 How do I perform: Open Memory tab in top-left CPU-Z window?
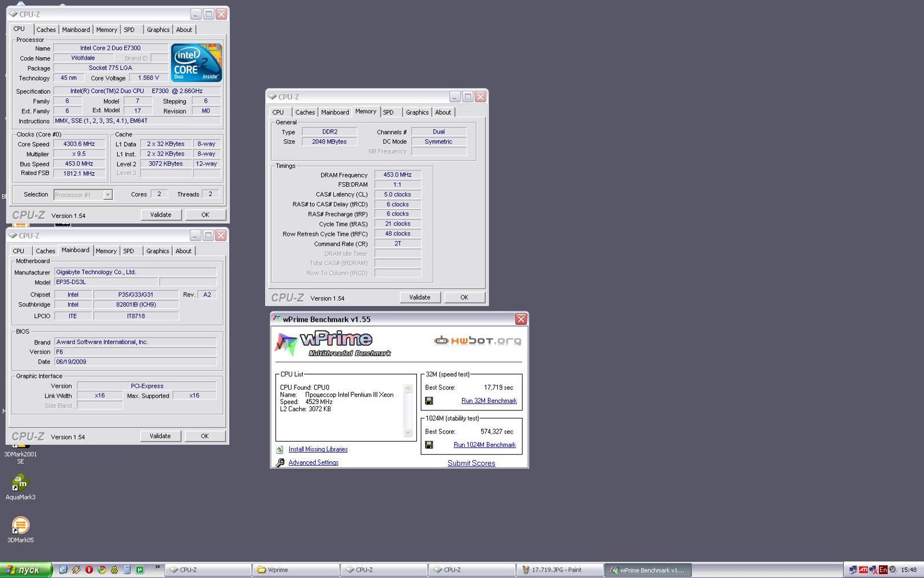pyautogui.click(x=107, y=29)
